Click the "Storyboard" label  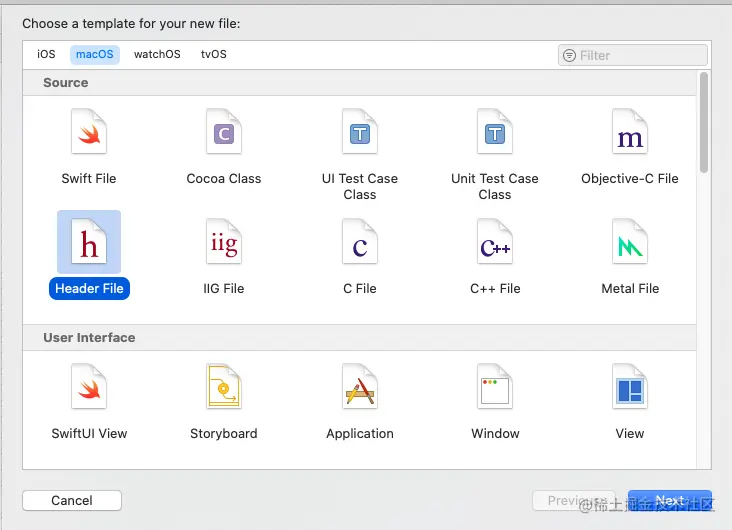[224, 433]
